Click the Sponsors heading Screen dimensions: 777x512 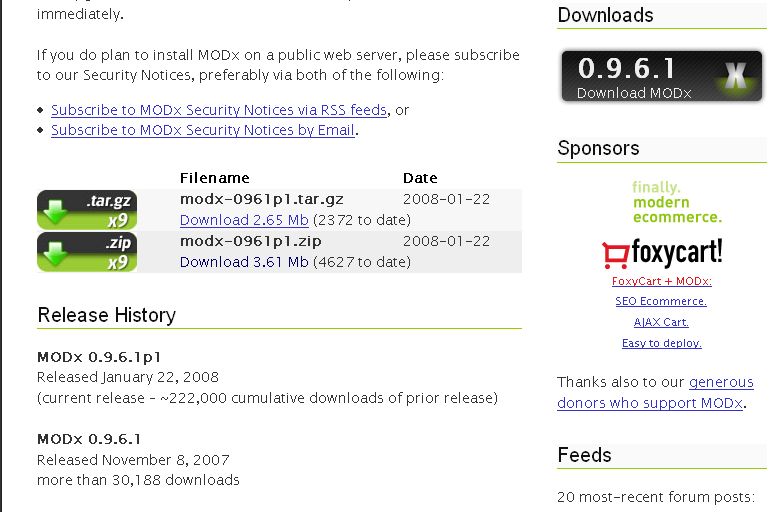click(x=598, y=148)
